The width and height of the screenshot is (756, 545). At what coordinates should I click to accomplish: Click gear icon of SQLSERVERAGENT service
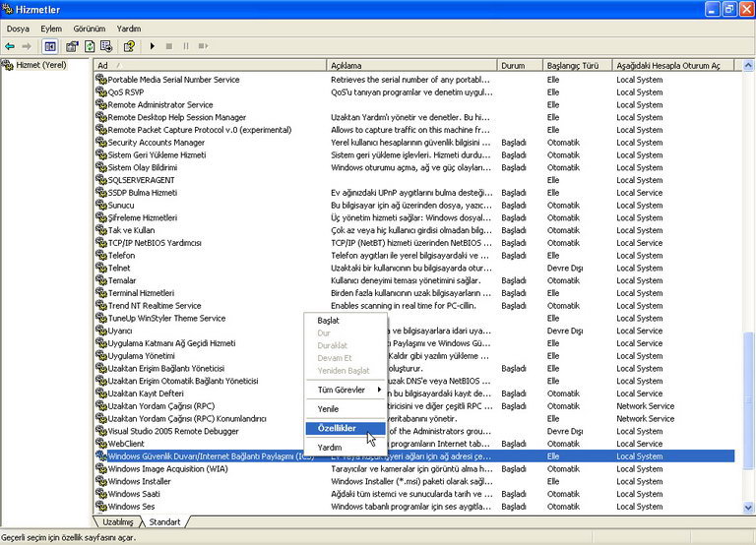tap(101, 179)
